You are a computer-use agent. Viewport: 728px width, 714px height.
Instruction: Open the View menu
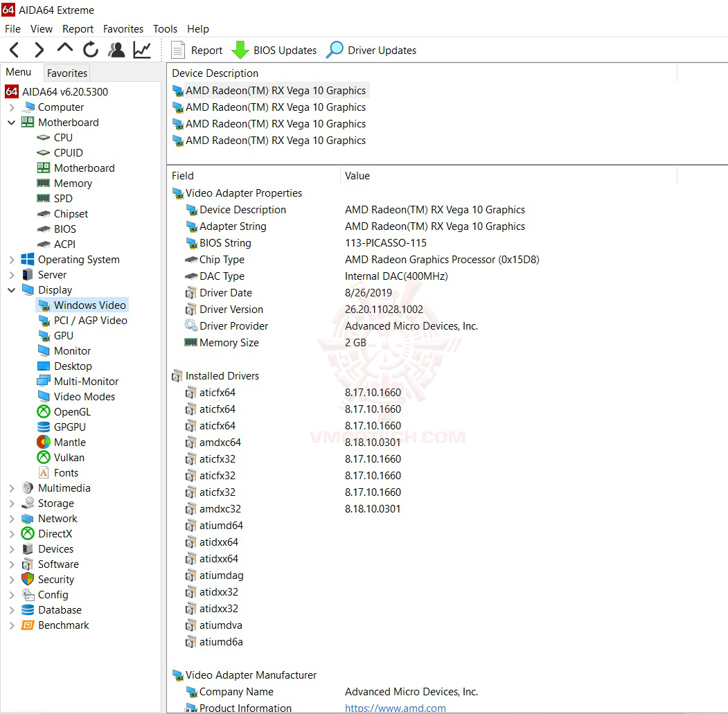[x=42, y=29]
